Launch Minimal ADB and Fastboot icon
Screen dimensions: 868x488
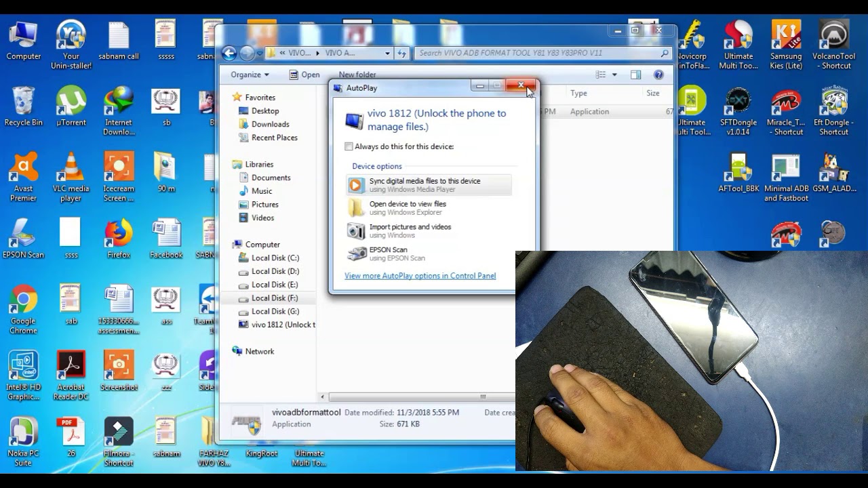(x=786, y=178)
